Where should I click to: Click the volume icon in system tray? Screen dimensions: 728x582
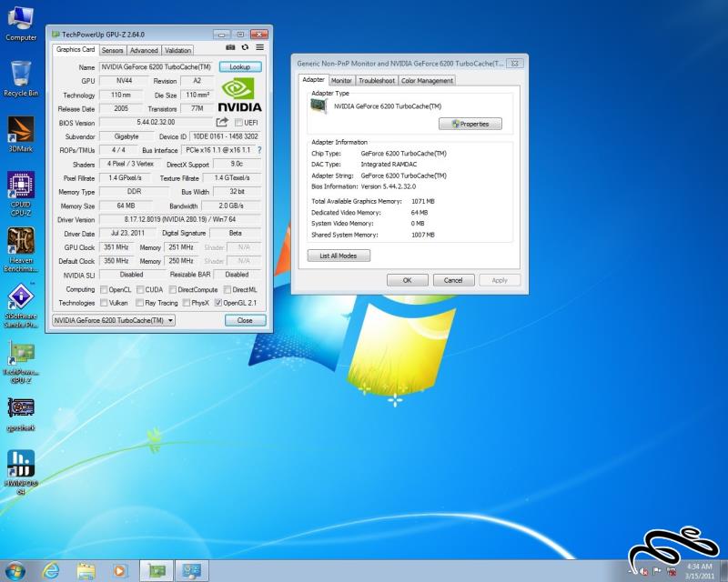(x=644, y=571)
